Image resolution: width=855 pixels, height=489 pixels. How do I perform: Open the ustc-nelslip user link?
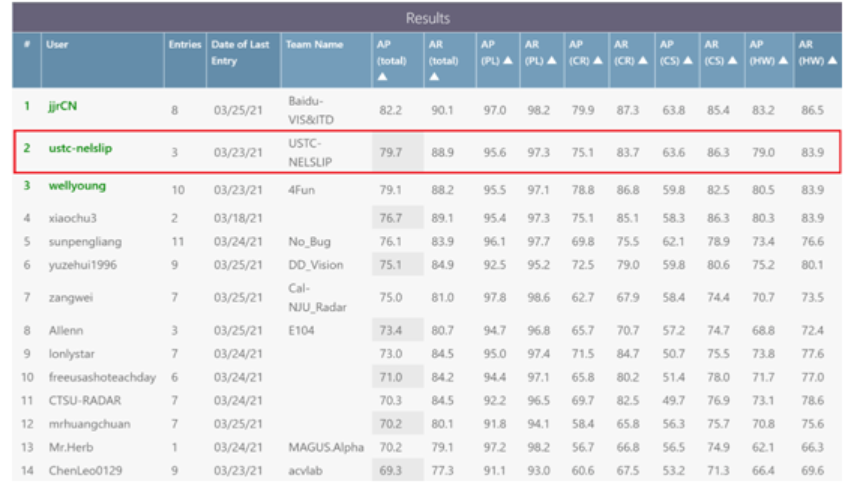tap(80, 148)
